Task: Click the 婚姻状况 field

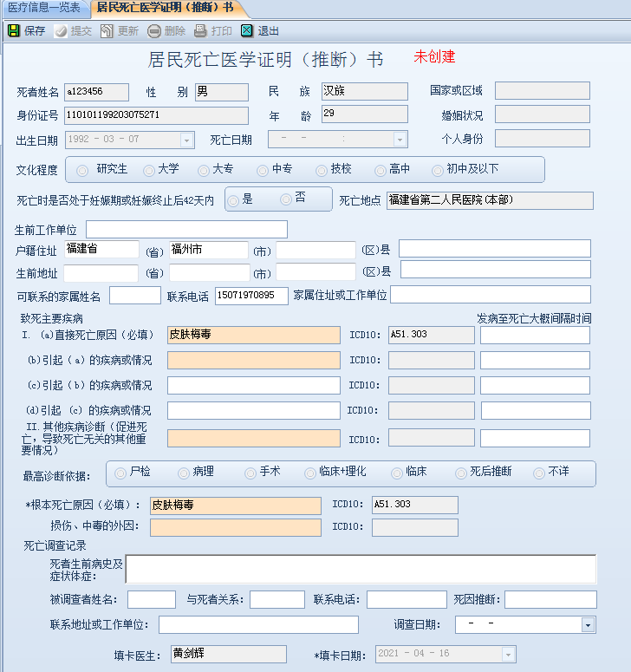Action: (x=543, y=114)
